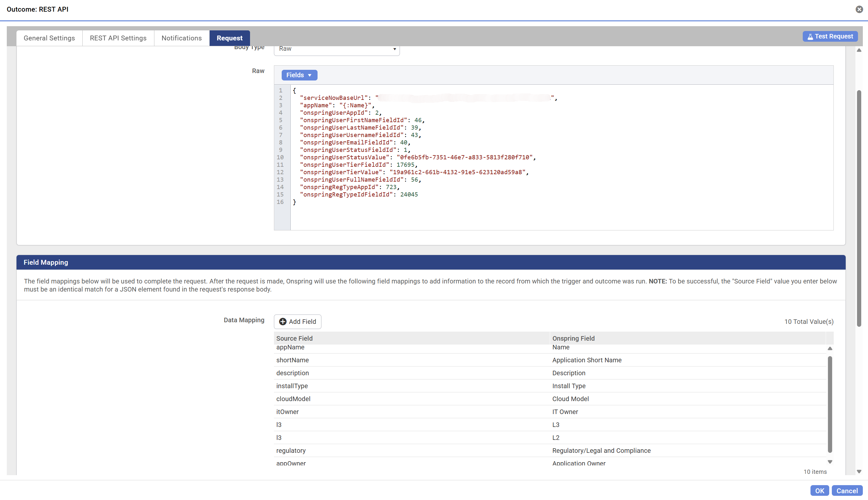Click the appName line in JSON editor

click(337, 106)
